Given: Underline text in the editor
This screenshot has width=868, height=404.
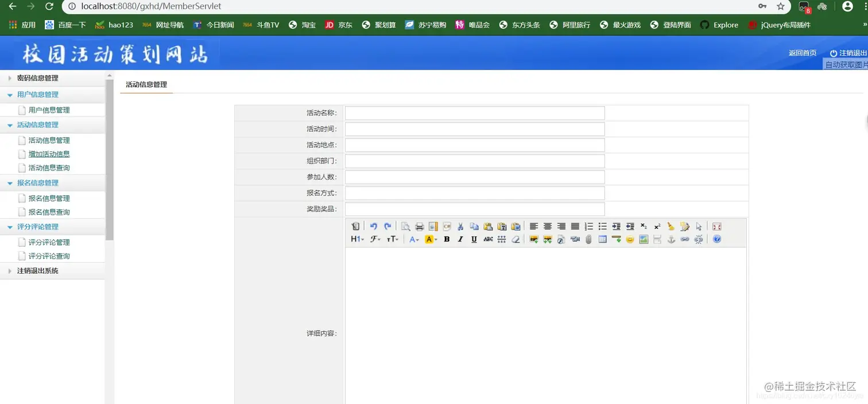Looking at the screenshot, I should 474,239.
